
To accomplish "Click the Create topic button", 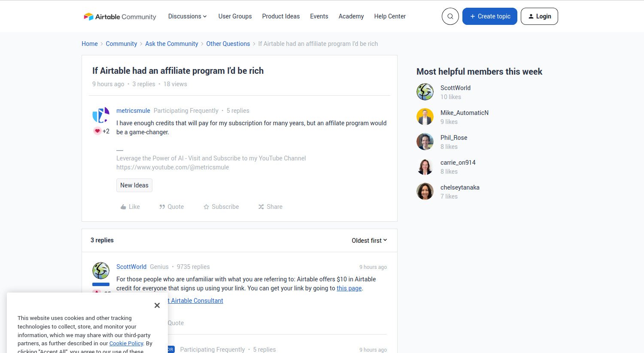I will 489,16.
